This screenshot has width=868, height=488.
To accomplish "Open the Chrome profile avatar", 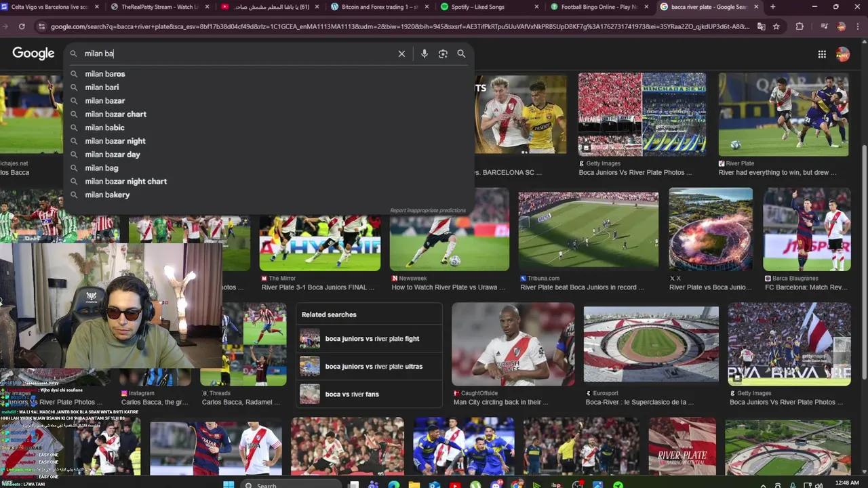I will click(x=842, y=26).
